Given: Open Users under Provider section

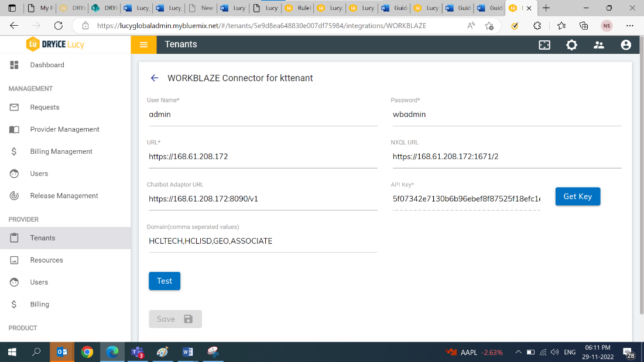Looking at the screenshot, I should [x=66, y=282].
